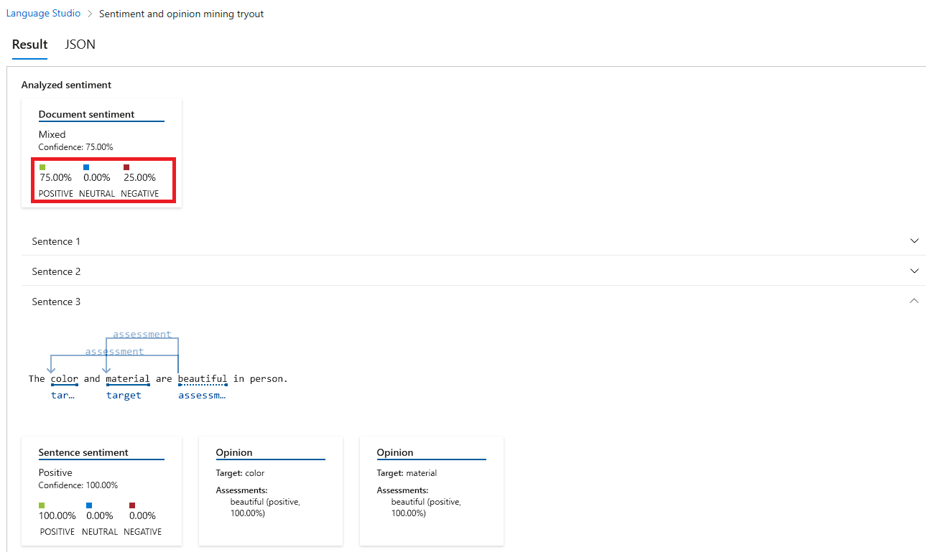Image resolution: width=926 pixels, height=560 pixels.
Task: Open the Language Studio breadcrumb link
Action: tap(43, 14)
